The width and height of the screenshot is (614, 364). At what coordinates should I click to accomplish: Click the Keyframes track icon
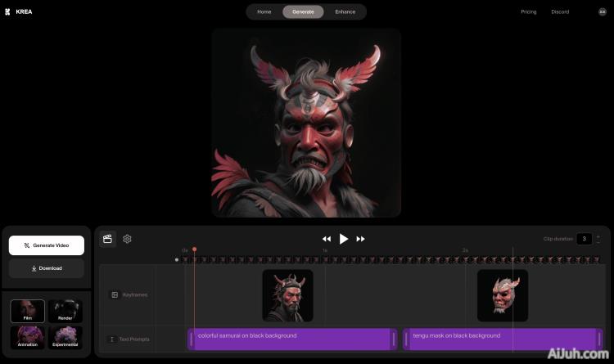(115, 294)
